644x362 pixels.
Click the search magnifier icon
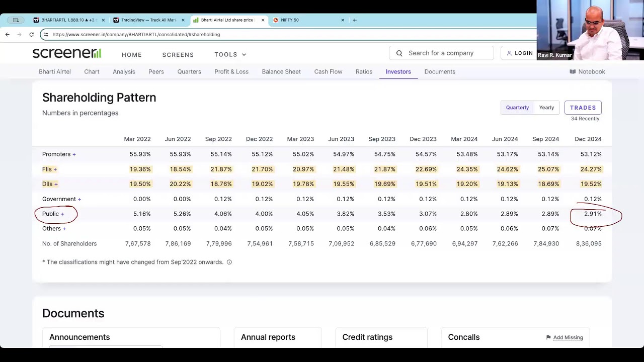pyautogui.click(x=399, y=53)
